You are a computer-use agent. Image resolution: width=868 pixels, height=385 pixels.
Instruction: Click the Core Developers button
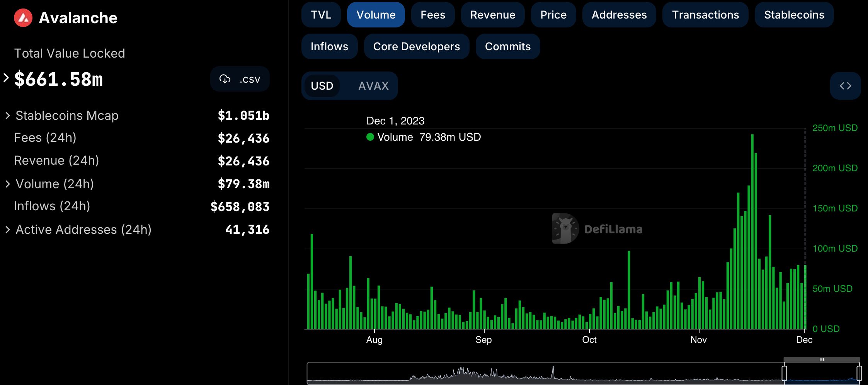tap(416, 46)
